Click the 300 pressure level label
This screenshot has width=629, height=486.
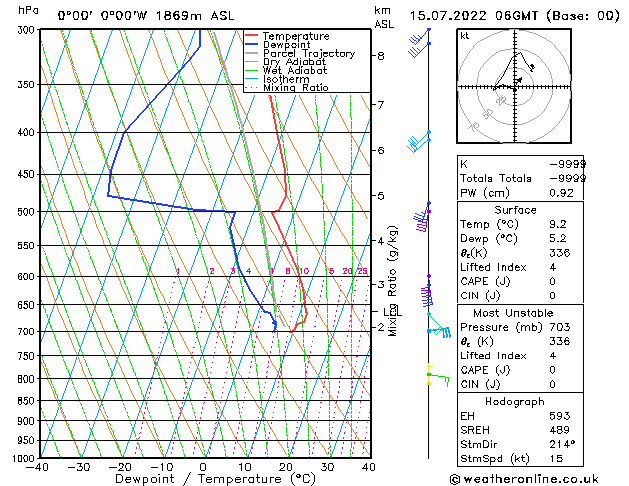tap(27, 30)
